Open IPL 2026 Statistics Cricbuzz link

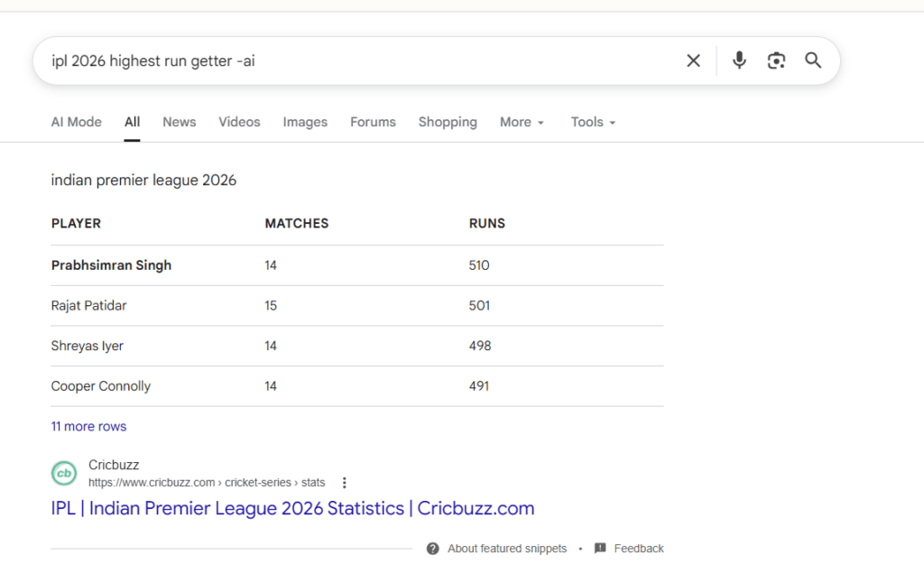pyautogui.click(x=292, y=508)
